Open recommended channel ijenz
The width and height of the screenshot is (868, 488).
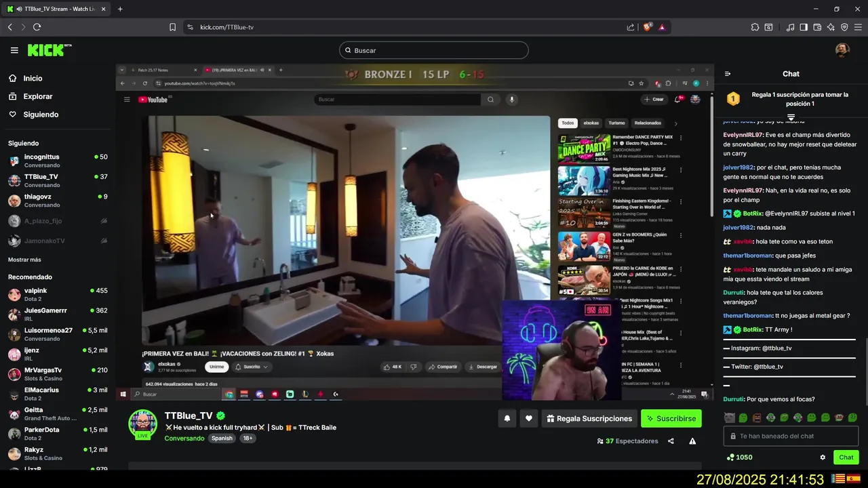click(57, 354)
